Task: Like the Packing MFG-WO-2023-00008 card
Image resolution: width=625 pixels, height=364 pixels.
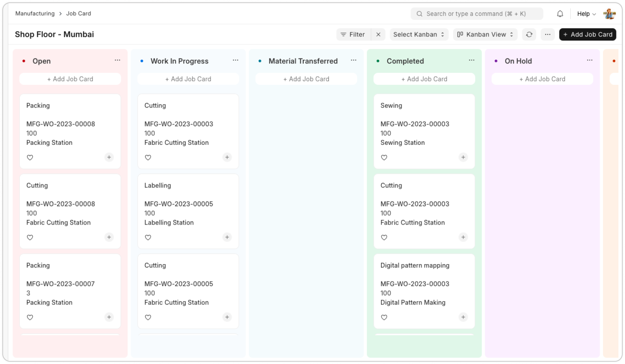Action: point(30,158)
